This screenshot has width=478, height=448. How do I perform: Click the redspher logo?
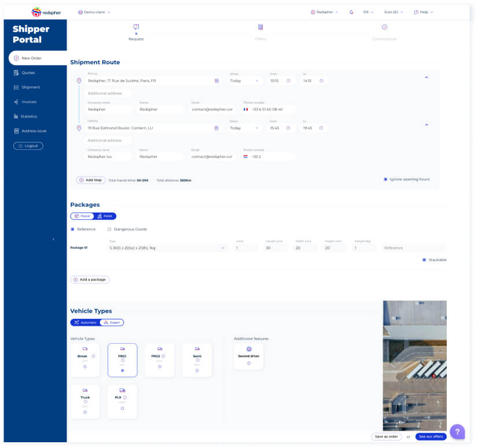click(46, 12)
